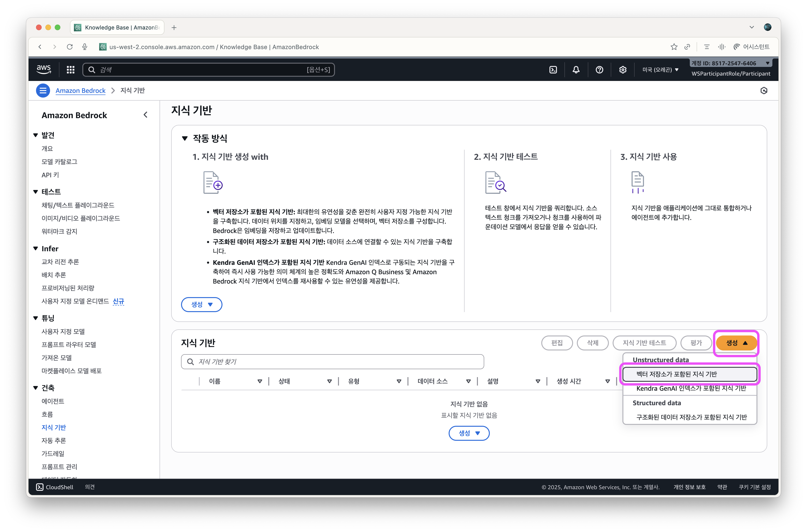
Task: Collapse the 작동 방식 panel
Action: (x=185, y=138)
